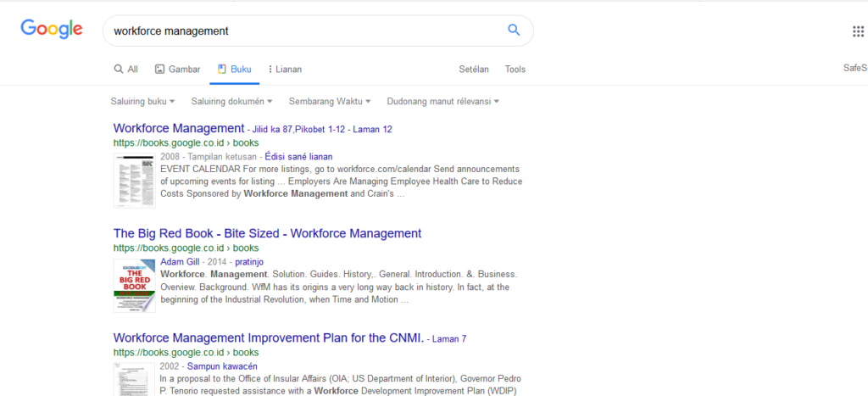
Task: Open the Sembarang Waktu dropdown
Action: (x=330, y=102)
